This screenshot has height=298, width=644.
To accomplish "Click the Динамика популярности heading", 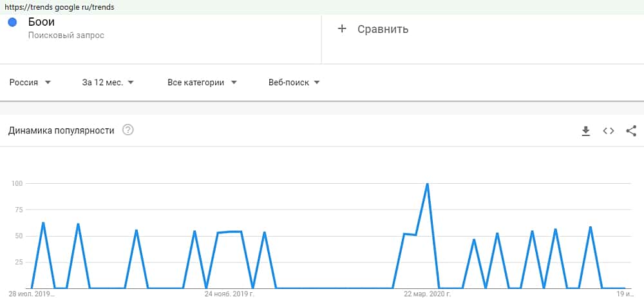I will (61, 130).
